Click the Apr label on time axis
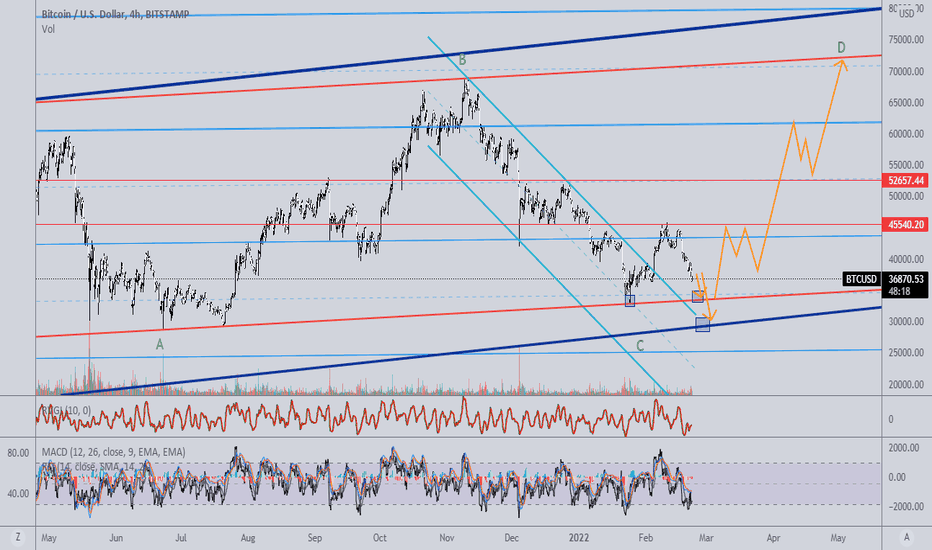932x550 pixels. (773, 538)
